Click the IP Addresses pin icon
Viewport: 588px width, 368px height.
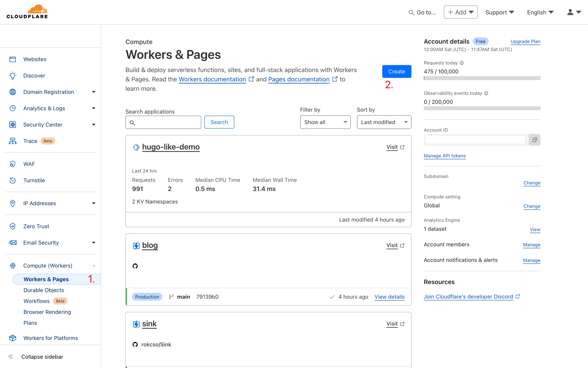click(x=13, y=203)
